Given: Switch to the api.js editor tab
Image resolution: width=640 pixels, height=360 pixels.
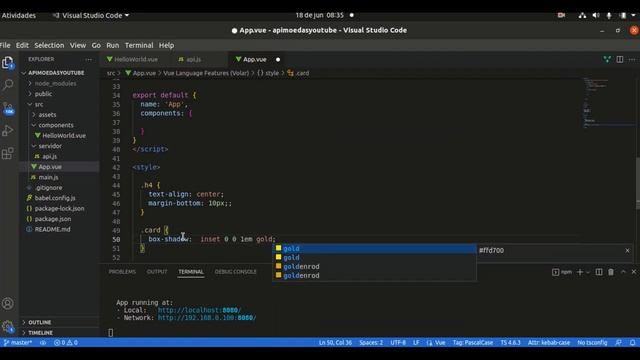Looking at the screenshot, I should [193, 59].
